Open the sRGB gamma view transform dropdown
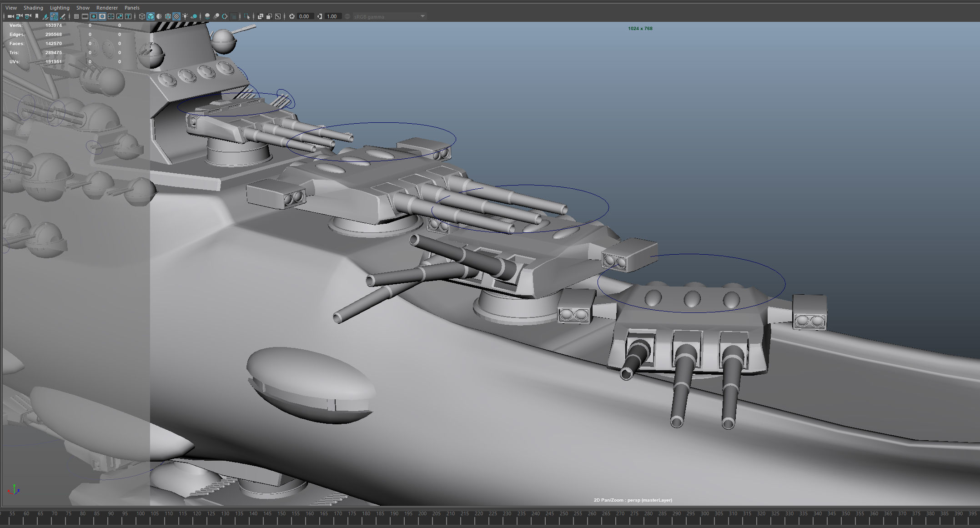This screenshot has width=980, height=528. coord(389,16)
